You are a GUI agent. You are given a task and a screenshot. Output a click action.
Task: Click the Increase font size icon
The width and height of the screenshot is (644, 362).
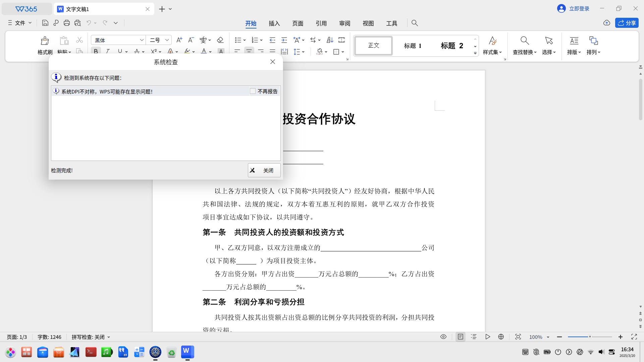(x=179, y=40)
